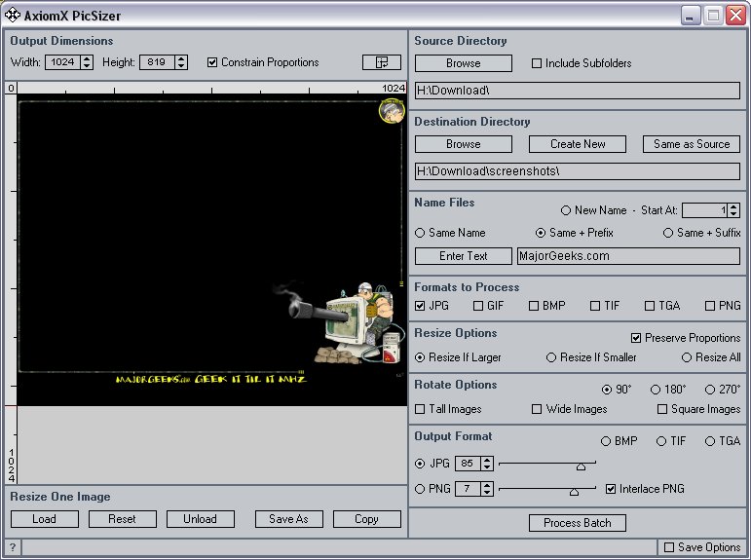The image size is (751, 560).
Task: Click the Height value field
Action: 157,62
